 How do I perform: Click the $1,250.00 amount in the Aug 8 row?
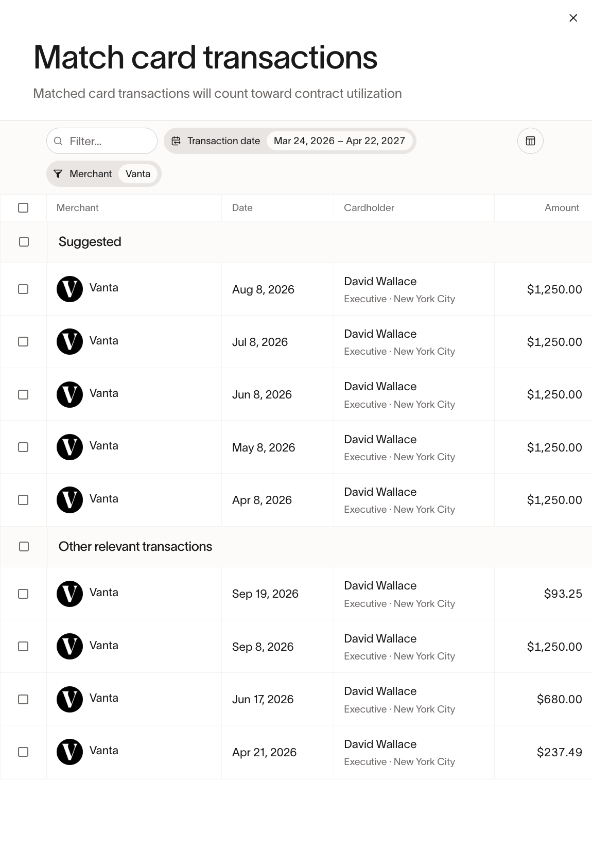554,289
